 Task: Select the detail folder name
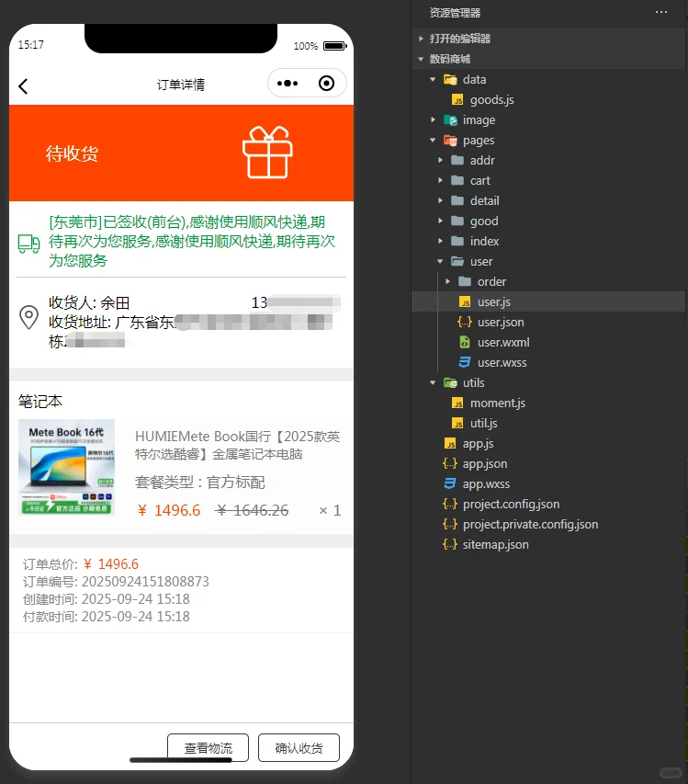(x=485, y=200)
